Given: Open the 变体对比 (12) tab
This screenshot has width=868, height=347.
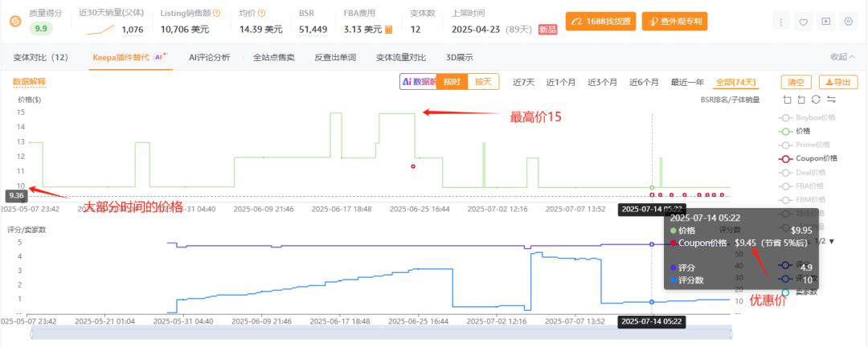Looking at the screenshot, I should (x=40, y=57).
